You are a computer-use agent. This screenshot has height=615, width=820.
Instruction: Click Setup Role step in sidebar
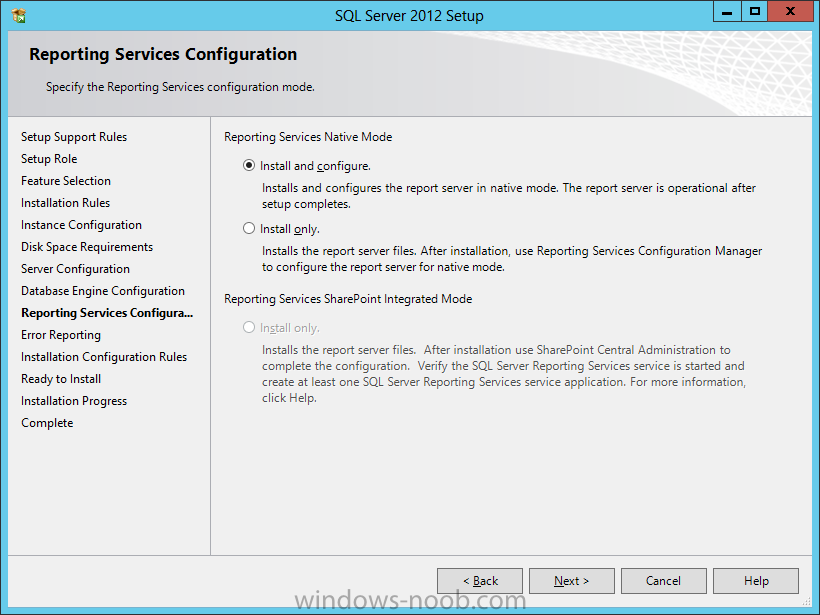pos(49,159)
